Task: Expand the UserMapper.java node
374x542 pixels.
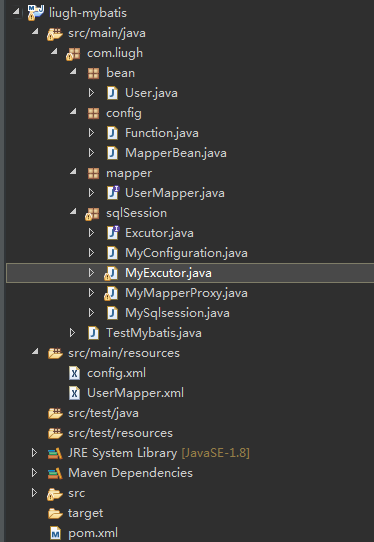Action: 91,193
